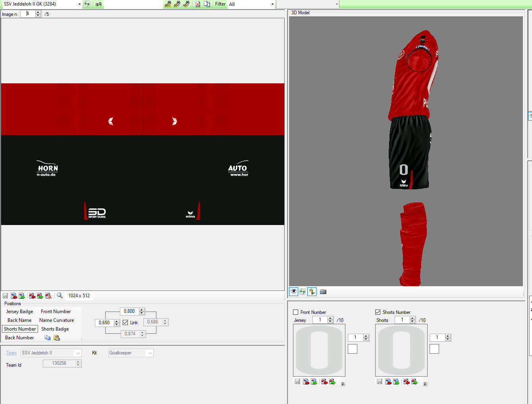The height and width of the screenshot is (404, 532).
Task: Export shorts number file (green arrow document icon)
Action: coord(414,381)
